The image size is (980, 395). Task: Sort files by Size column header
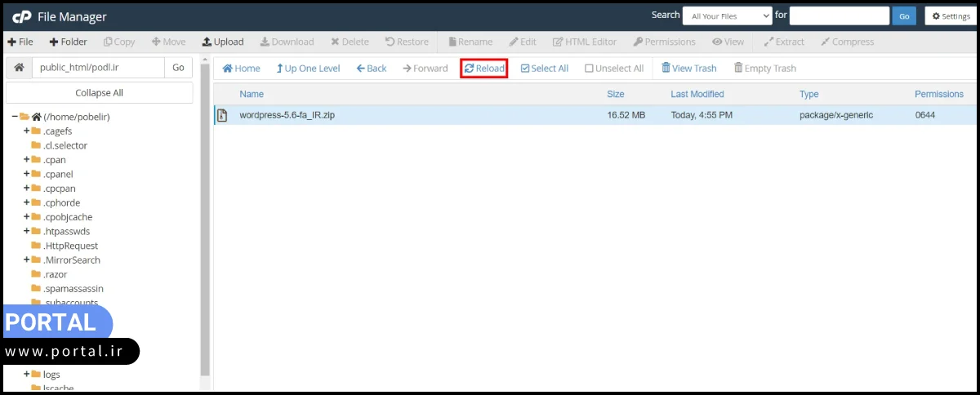615,94
